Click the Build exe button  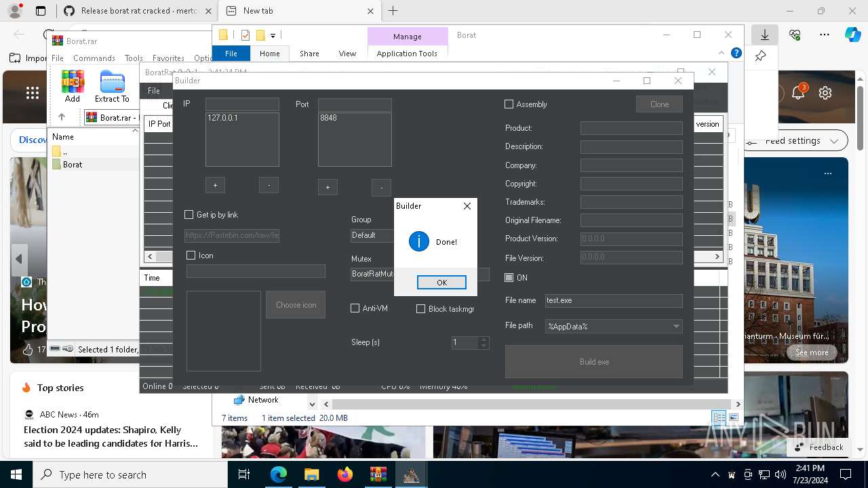pyautogui.click(x=594, y=362)
